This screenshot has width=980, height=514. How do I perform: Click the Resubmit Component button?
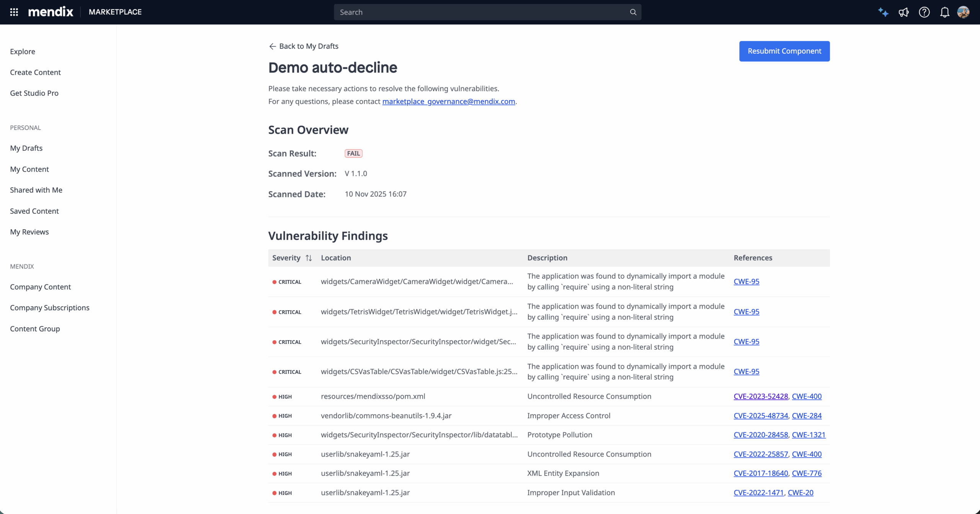(x=784, y=51)
